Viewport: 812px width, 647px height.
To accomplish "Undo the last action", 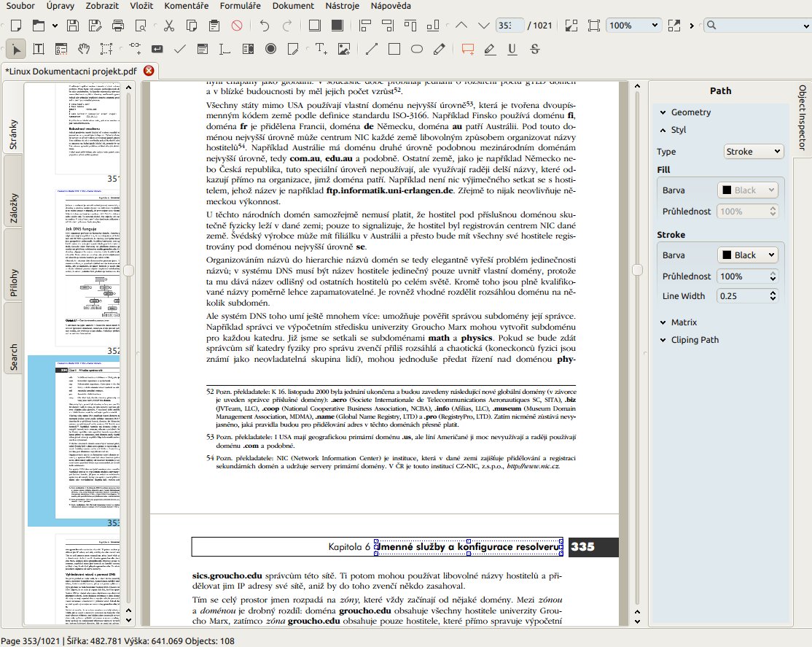I will (265, 26).
